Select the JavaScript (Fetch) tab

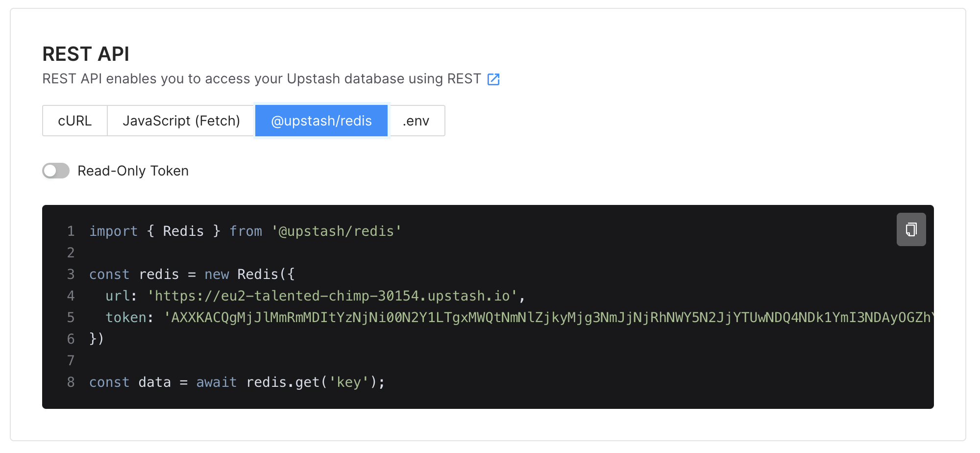181,121
